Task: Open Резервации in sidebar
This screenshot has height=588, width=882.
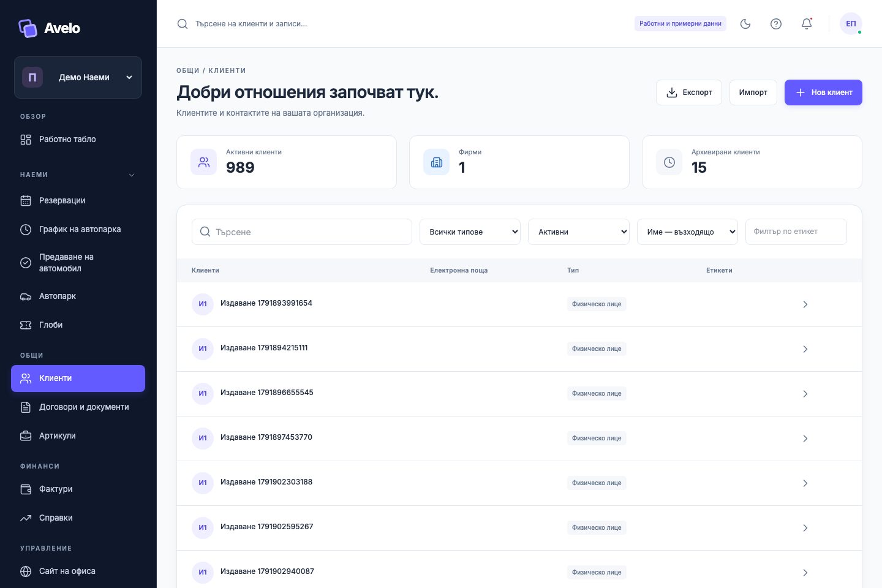Action: 78,201
